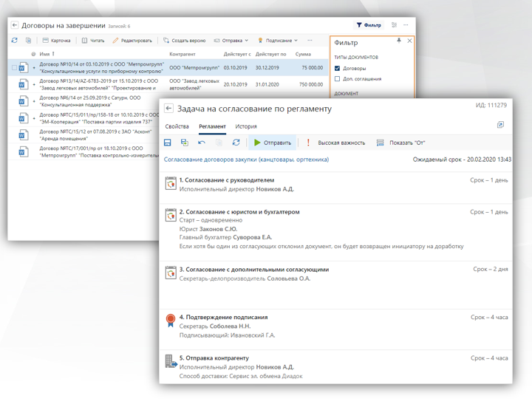Select contract №TC/17/001/пр Метпромгрупп row

(x=83, y=151)
